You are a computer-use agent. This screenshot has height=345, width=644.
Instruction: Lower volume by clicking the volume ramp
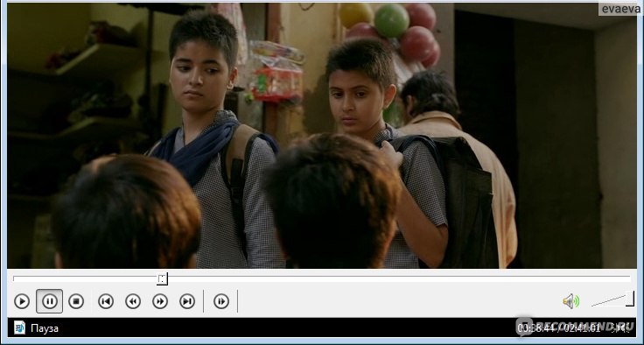pyautogui.click(x=608, y=301)
